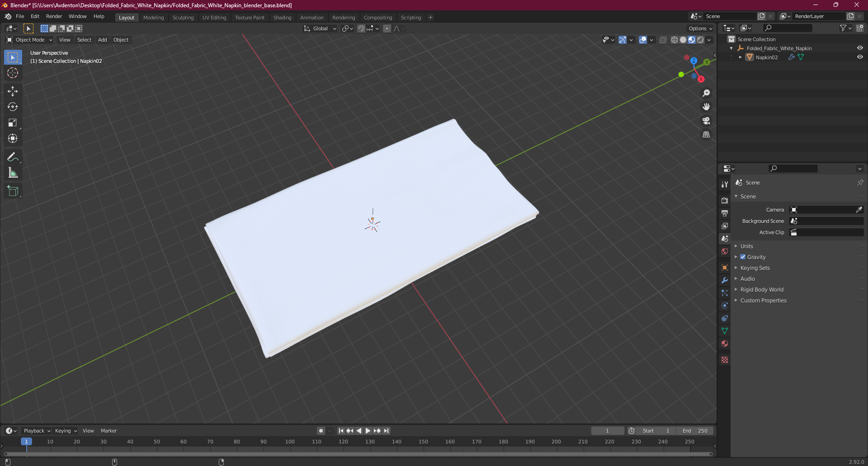Select the Measure tool
The height and width of the screenshot is (466, 868).
point(13,173)
